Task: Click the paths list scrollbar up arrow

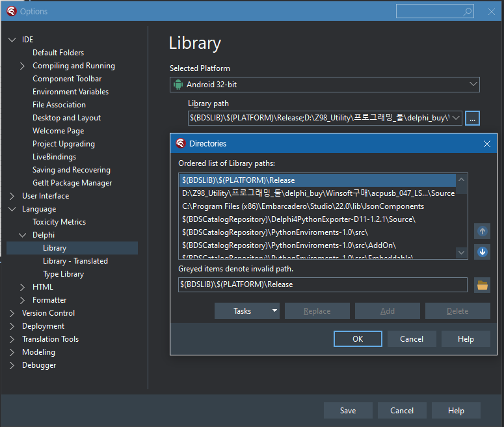Action: [461, 180]
